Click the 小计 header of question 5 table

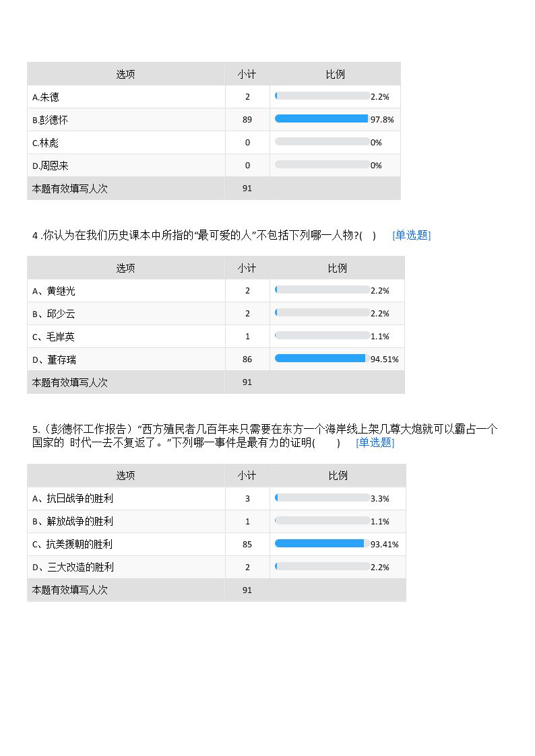(247, 475)
